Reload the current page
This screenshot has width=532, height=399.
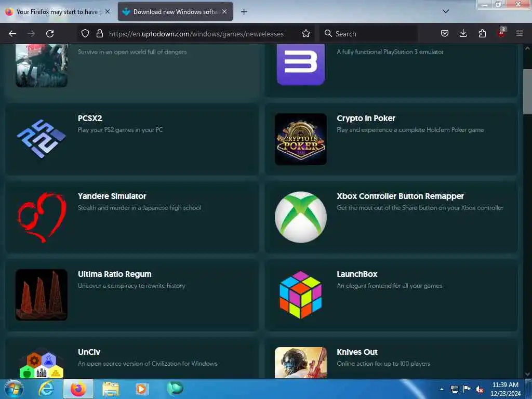pyautogui.click(x=50, y=34)
